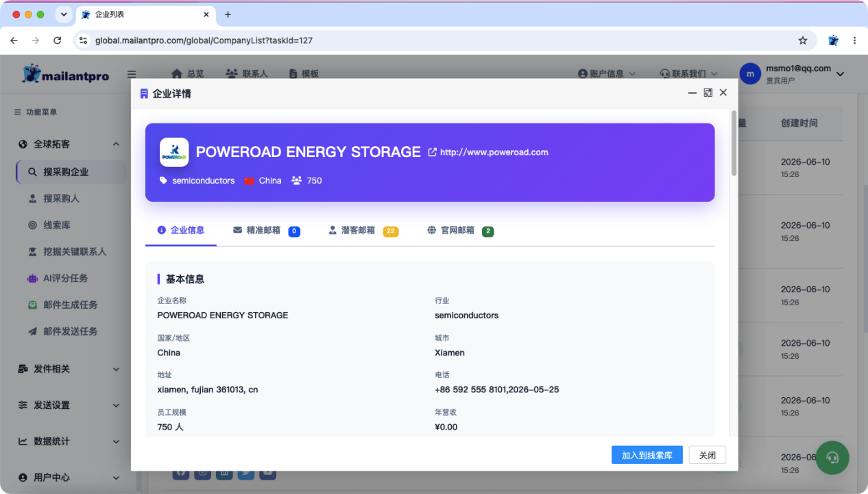Switch to the 潜客邮箱 tab

(363, 231)
